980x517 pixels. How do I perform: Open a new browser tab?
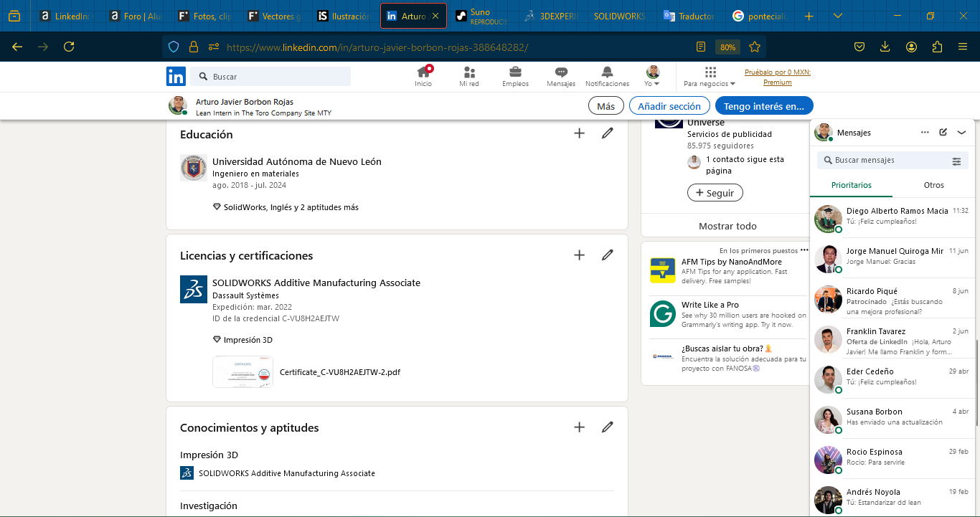point(809,16)
